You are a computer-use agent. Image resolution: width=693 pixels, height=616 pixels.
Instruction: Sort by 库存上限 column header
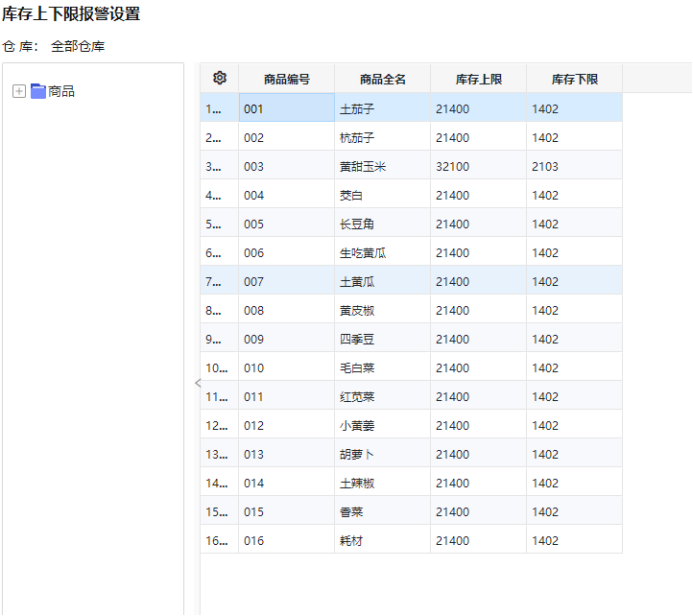[479, 79]
